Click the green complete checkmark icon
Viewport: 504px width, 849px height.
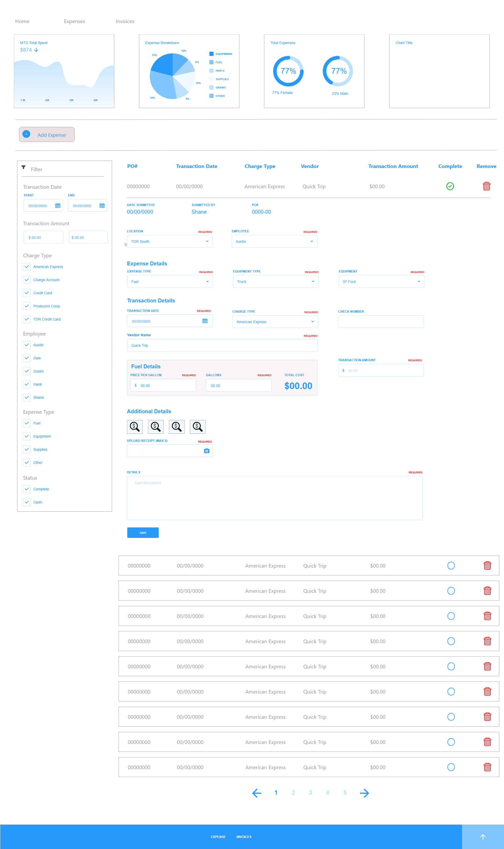[x=450, y=186]
